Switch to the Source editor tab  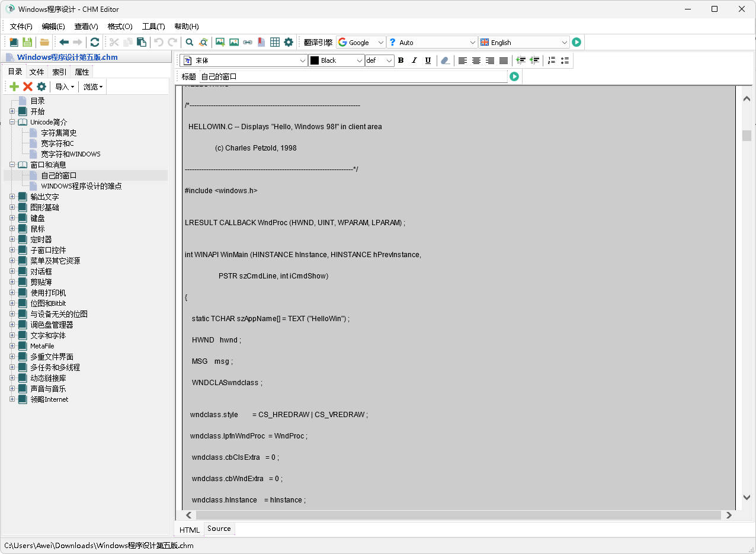219,529
